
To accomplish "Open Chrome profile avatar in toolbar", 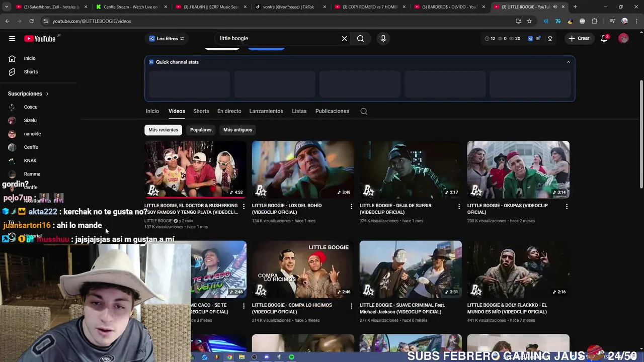I will pyautogui.click(x=624, y=21).
